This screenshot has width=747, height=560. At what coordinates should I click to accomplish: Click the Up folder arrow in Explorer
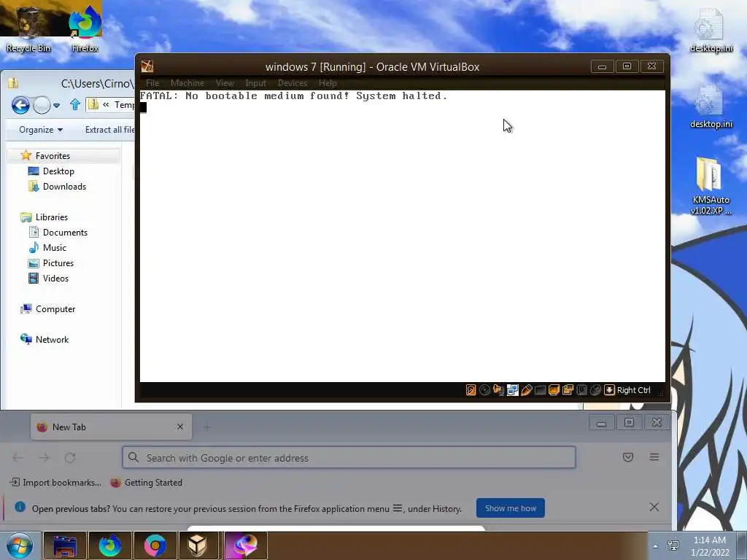pyautogui.click(x=75, y=104)
